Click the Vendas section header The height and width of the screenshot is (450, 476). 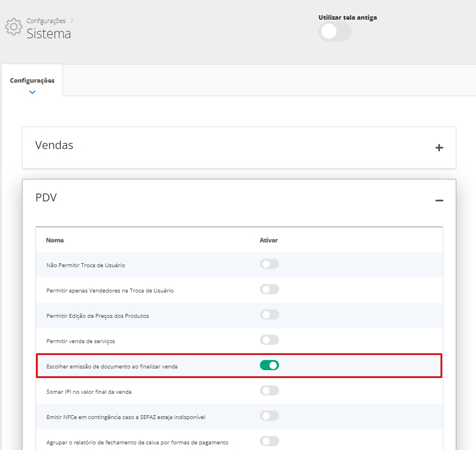(55, 145)
